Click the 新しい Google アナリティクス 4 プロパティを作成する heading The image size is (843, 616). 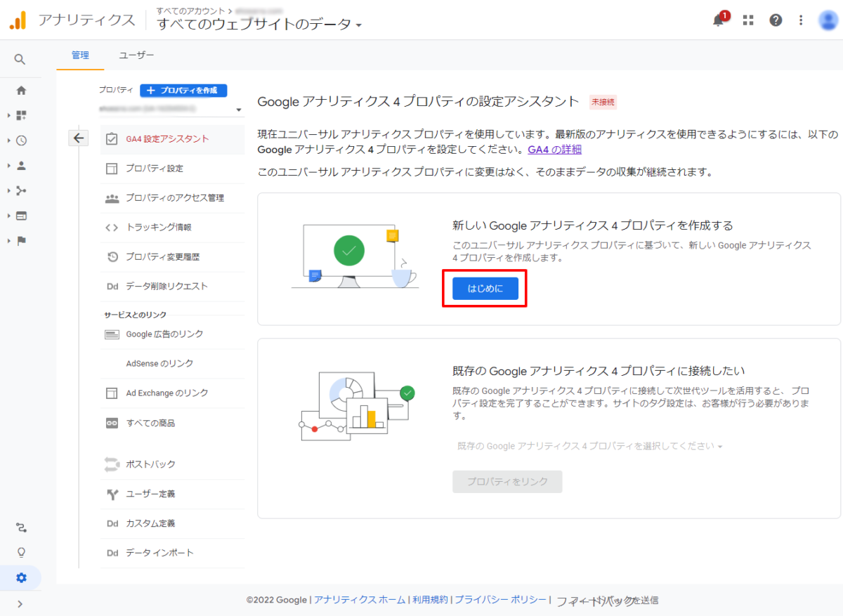tap(593, 225)
